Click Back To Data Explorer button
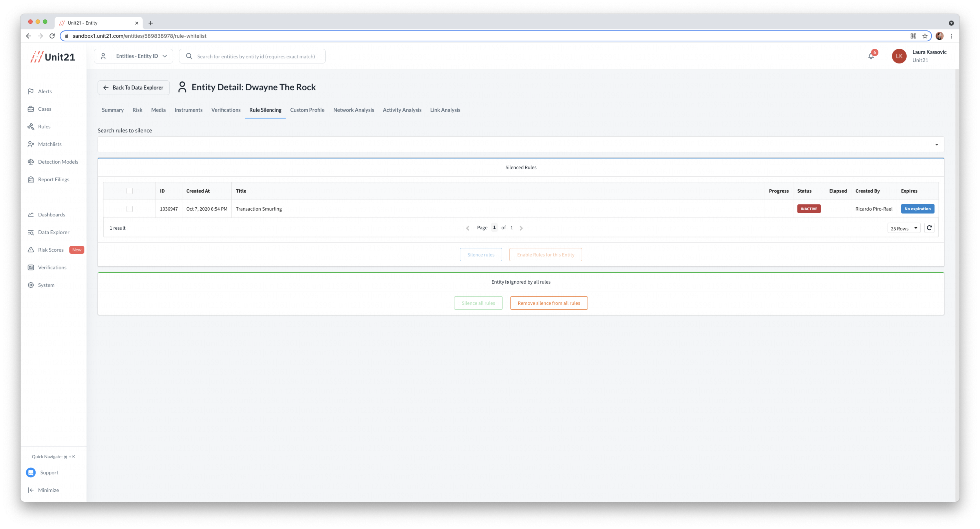The width and height of the screenshot is (980, 529). coord(134,87)
